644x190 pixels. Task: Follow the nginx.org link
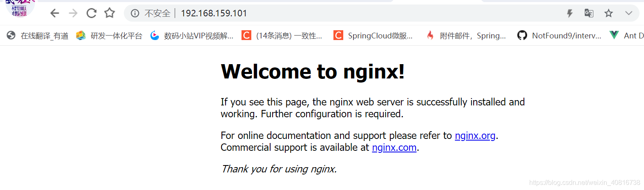point(475,136)
